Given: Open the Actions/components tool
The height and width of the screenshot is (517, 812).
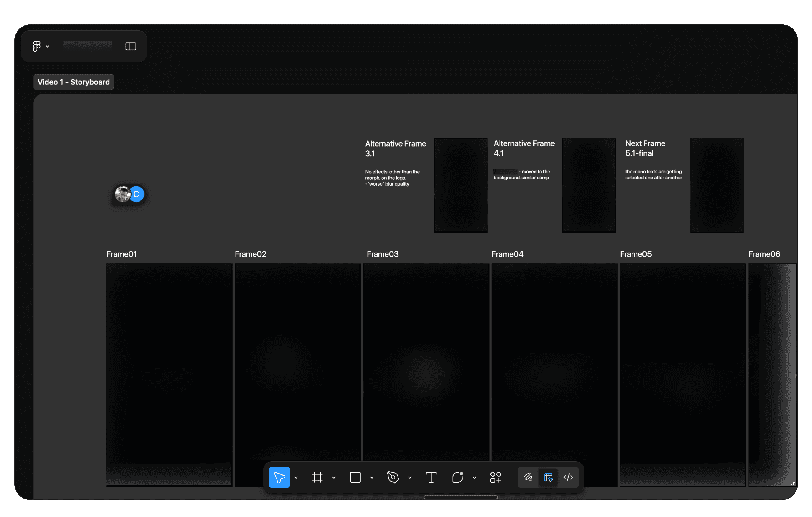Looking at the screenshot, I should [x=495, y=477].
